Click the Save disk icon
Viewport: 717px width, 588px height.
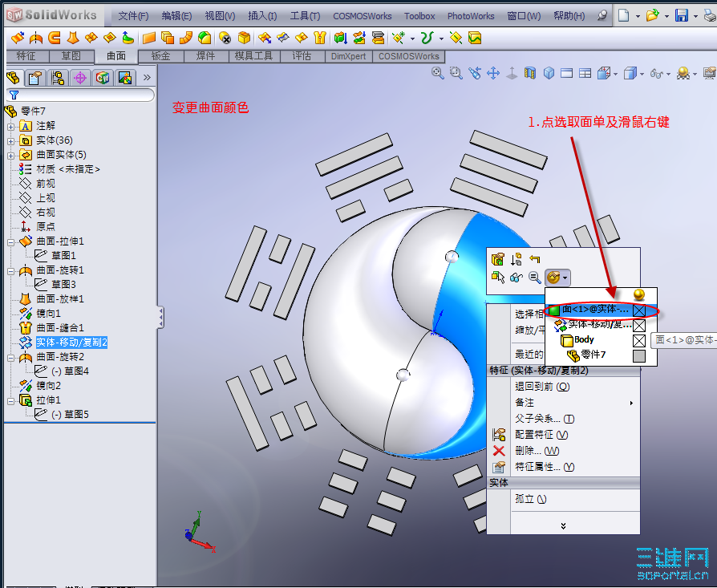pyautogui.click(x=682, y=15)
